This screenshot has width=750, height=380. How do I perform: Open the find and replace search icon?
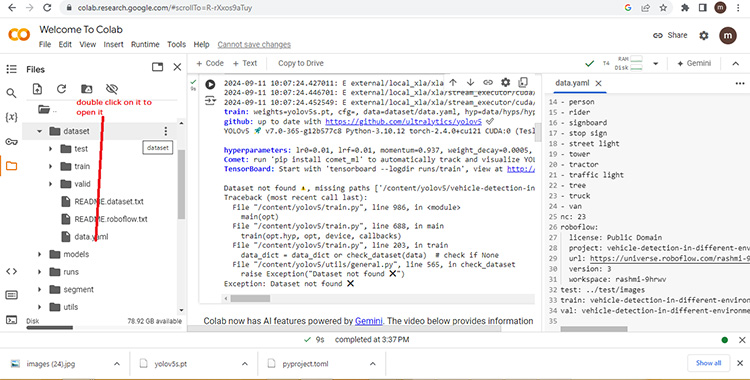11,93
